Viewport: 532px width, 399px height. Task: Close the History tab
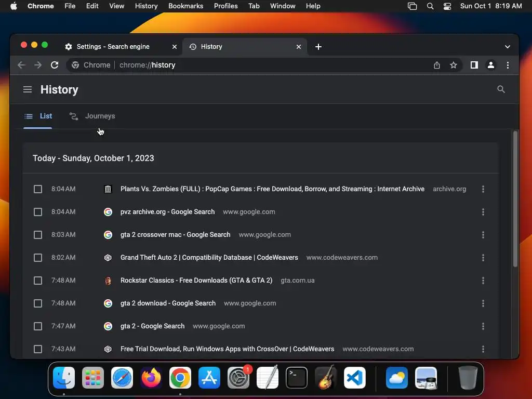[299, 47]
